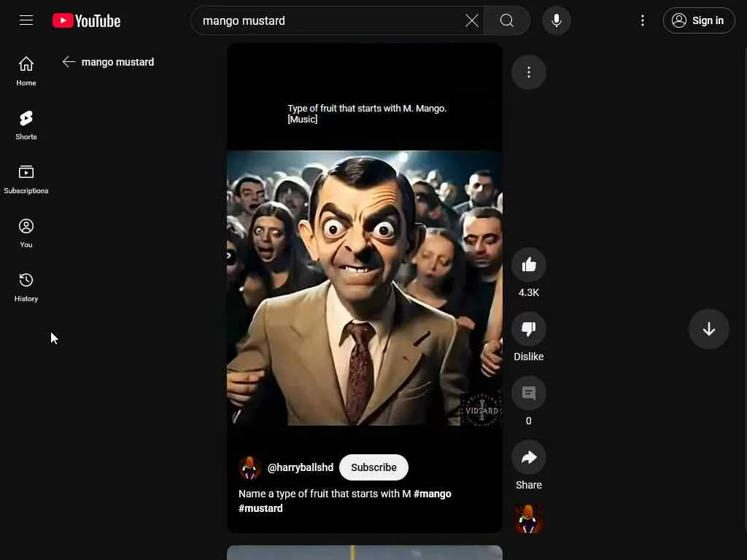This screenshot has height=560, width=747.
Task: Pause the Short by clicking the video
Action: 365,287
